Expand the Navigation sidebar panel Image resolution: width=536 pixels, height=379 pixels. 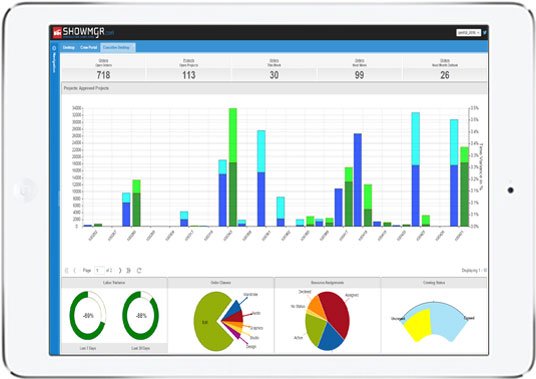click(54, 60)
